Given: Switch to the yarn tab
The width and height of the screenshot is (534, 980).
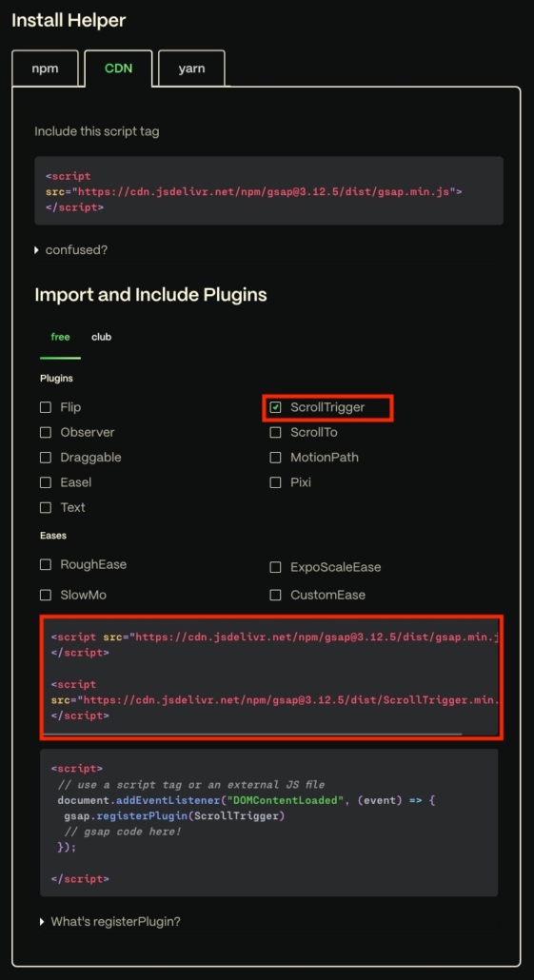Looking at the screenshot, I should (191, 69).
